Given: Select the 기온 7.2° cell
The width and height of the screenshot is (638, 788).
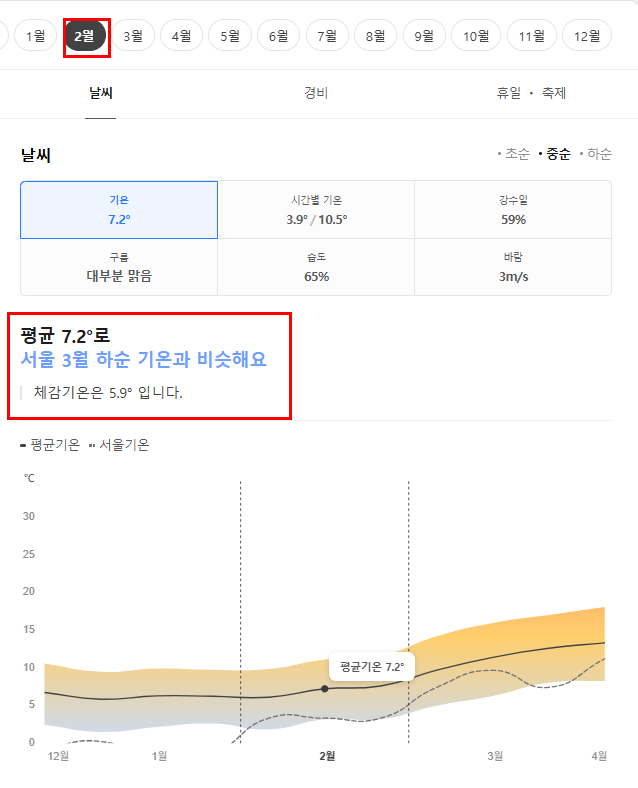Looking at the screenshot, I should pyautogui.click(x=119, y=210).
